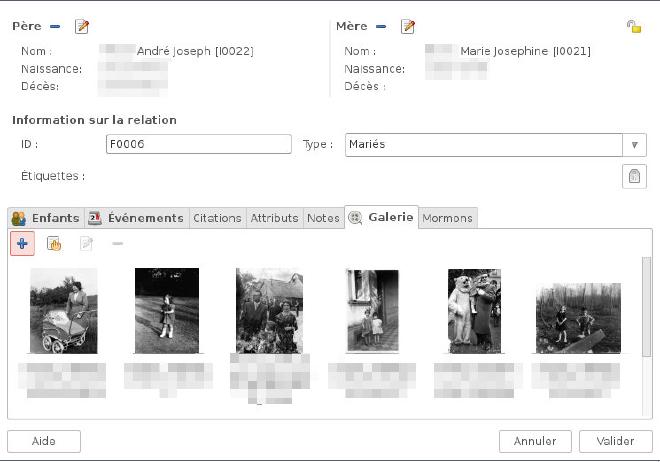Show the Attributs tab
This screenshot has height=462, width=660.
tap(274, 218)
